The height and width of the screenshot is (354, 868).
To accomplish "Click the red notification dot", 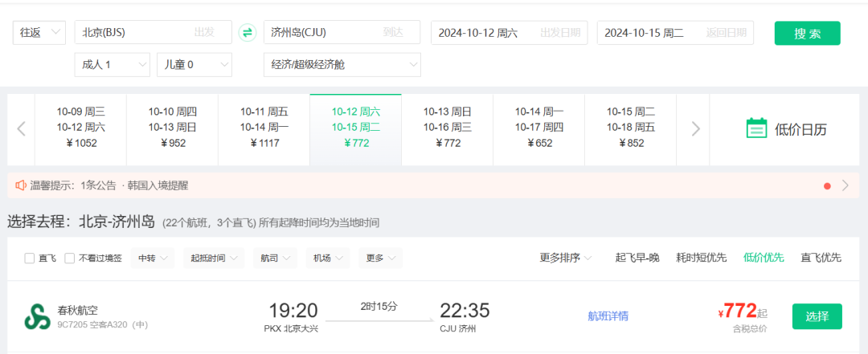I will [827, 186].
